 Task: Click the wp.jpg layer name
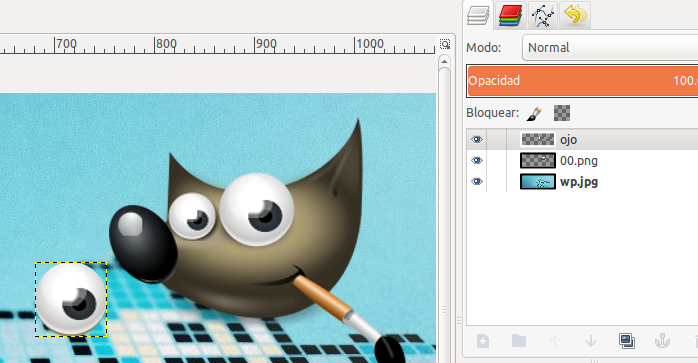point(579,182)
